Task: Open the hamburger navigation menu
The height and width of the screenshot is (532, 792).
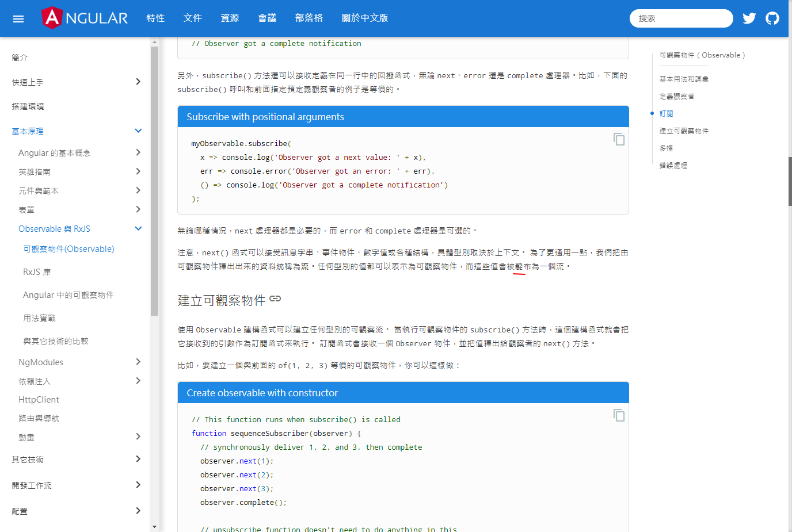Action: (18, 18)
